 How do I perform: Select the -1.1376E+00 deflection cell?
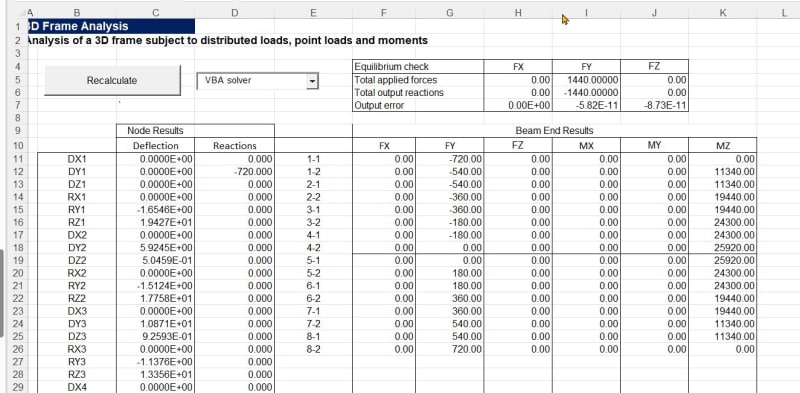pyautogui.click(x=156, y=362)
